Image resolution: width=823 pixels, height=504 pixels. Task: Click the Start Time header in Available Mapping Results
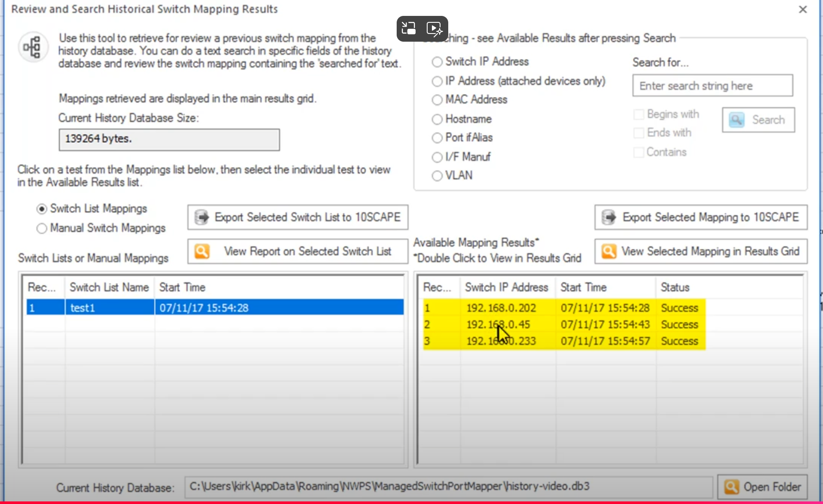[x=606, y=287]
